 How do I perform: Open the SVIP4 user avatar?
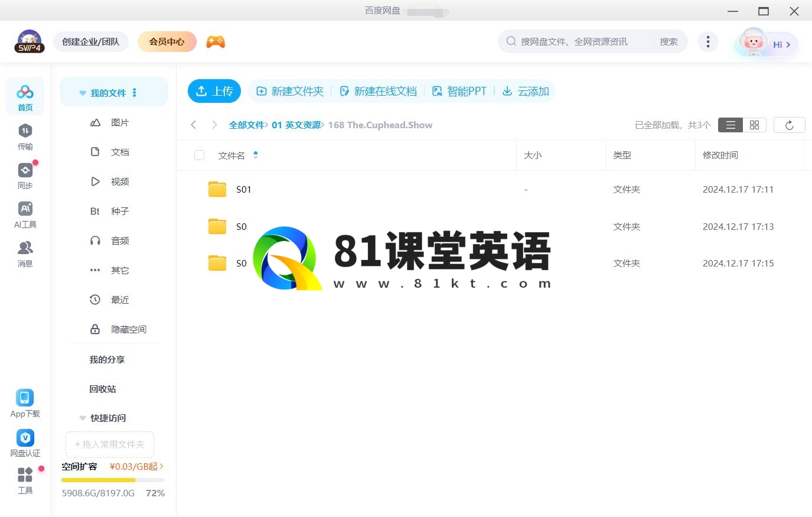[29, 41]
